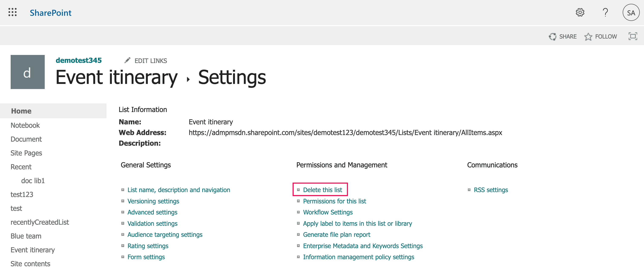The image size is (644, 276).
Task: Open SharePoint help with the question mark icon
Action: point(605,13)
